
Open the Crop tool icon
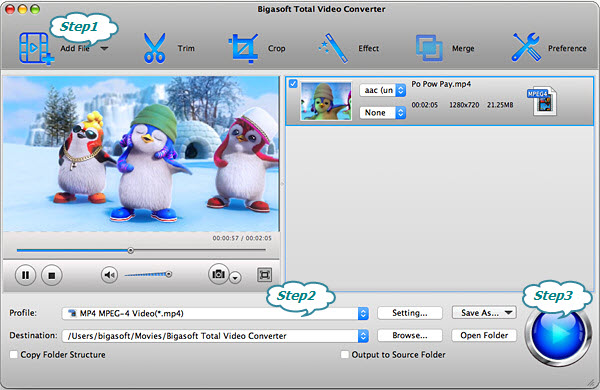tap(243, 48)
